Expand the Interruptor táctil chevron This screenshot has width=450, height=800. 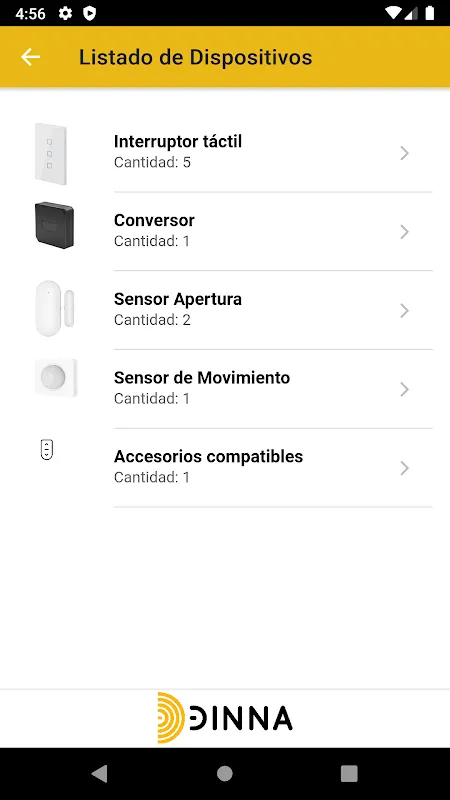click(x=405, y=153)
